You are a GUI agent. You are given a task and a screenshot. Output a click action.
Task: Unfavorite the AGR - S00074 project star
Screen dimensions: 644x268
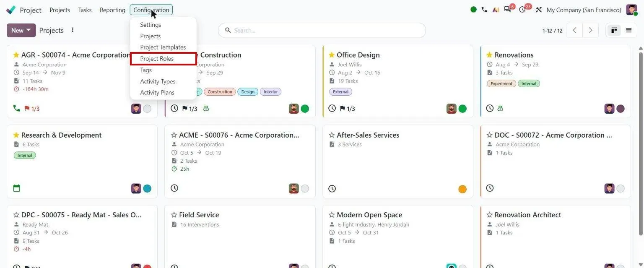(x=16, y=55)
